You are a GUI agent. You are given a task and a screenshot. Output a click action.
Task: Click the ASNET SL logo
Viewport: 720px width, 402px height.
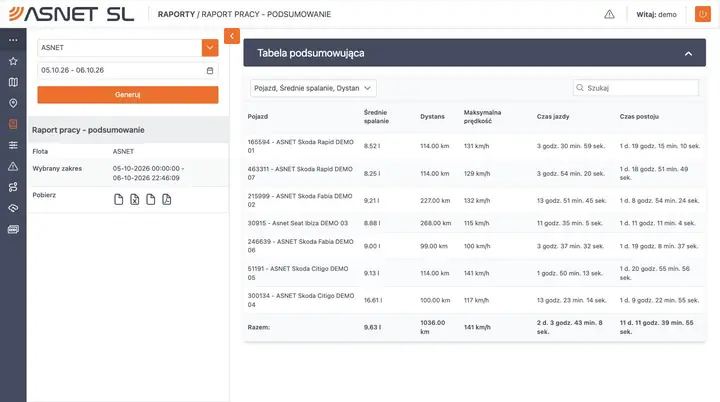[x=72, y=14]
